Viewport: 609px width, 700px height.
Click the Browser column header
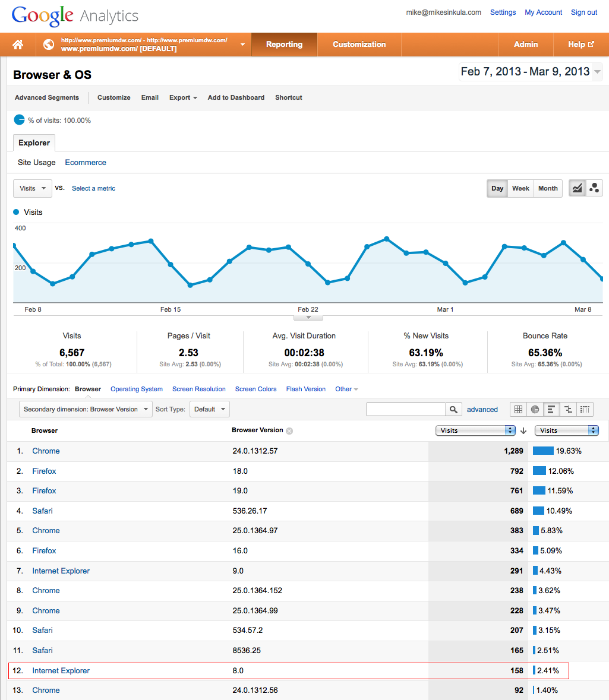coord(44,431)
